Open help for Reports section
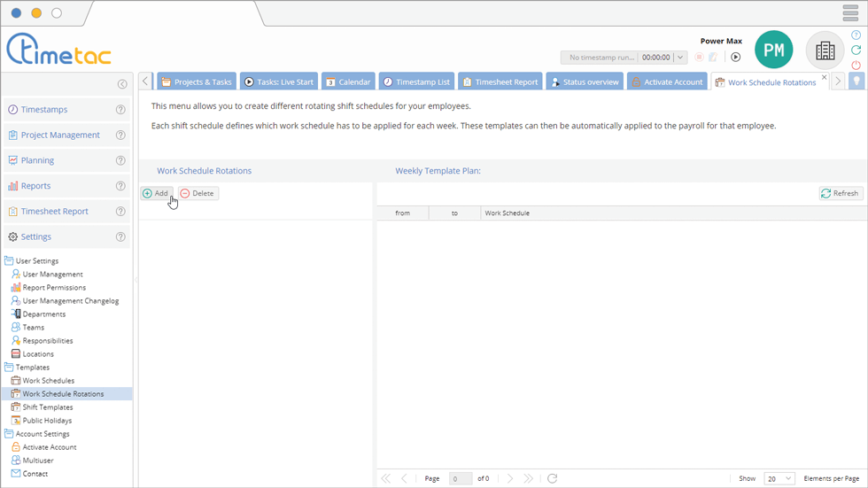The image size is (868, 488). pyautogui.click(x=120, y=186)
